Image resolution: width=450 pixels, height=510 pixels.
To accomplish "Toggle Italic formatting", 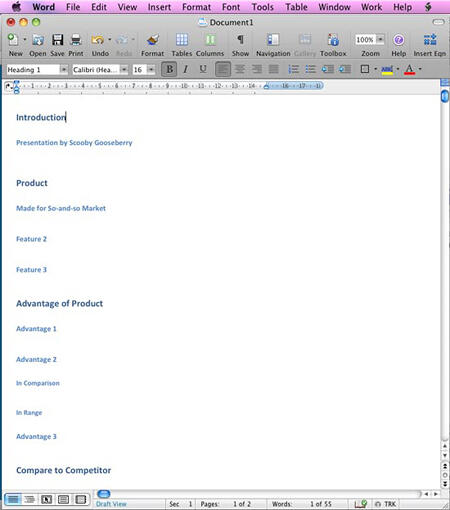I will (x=186, y=69).
